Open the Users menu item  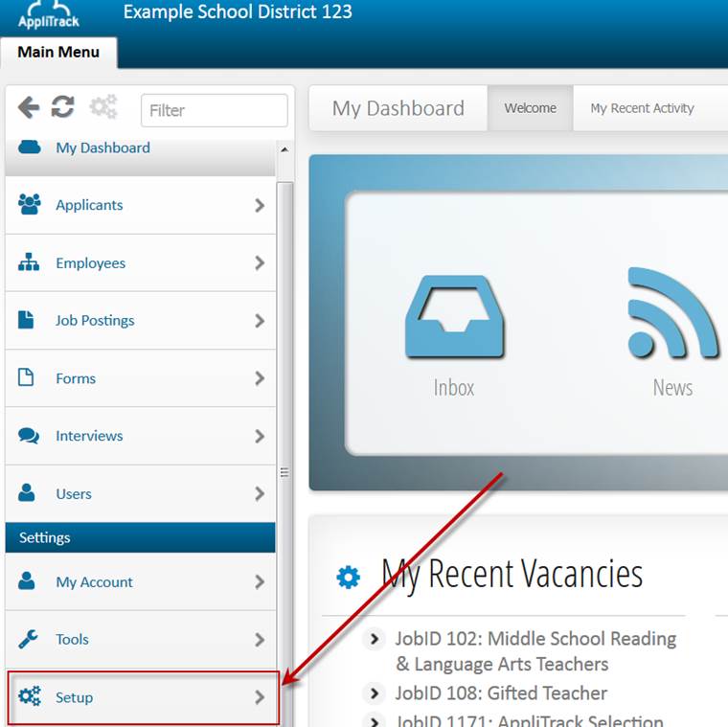[x=140, y=493]
